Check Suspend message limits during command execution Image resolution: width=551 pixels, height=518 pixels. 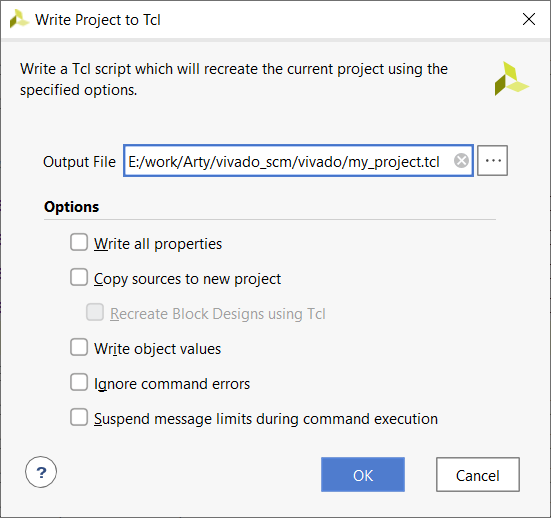(x=79, y=417)
